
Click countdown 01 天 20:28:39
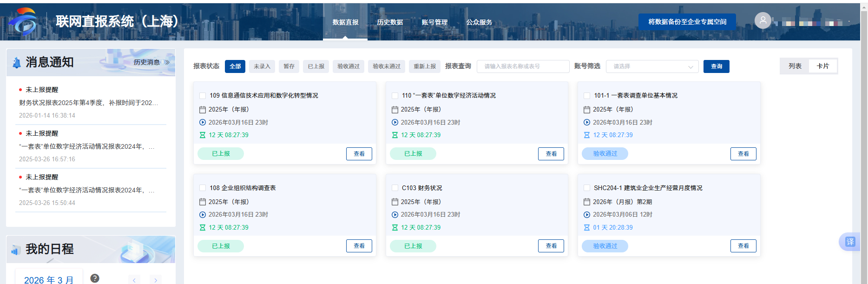pos(613,228)
